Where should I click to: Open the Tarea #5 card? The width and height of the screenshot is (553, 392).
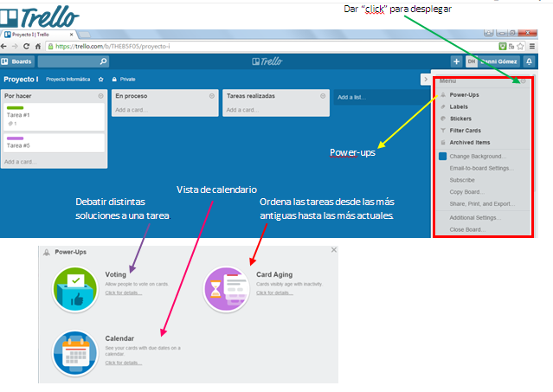(54, 143)
